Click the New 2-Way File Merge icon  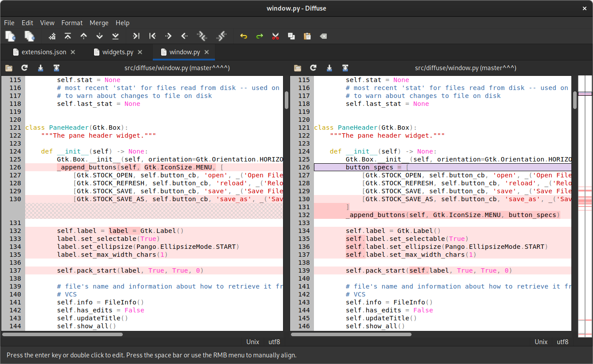coord(10,36)
